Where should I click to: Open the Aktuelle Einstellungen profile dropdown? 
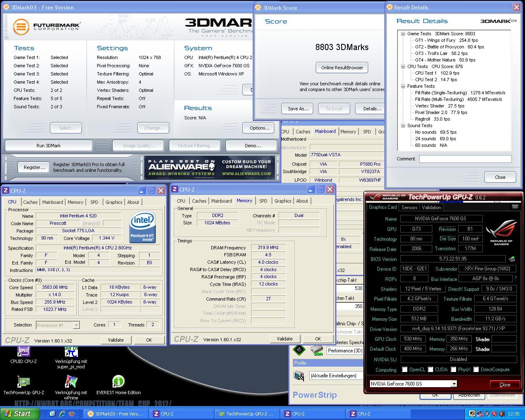pos(336,376)
